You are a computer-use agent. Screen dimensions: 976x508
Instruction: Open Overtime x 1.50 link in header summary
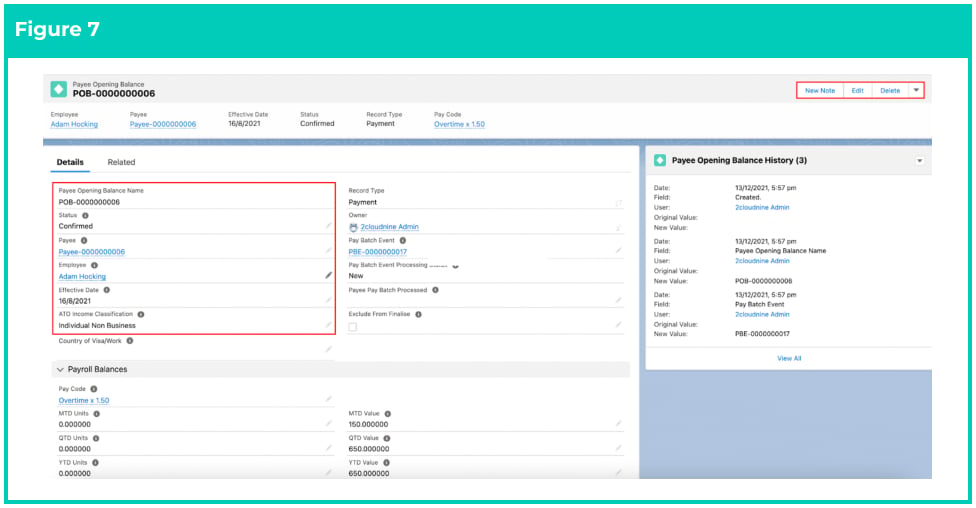(459, 124)
